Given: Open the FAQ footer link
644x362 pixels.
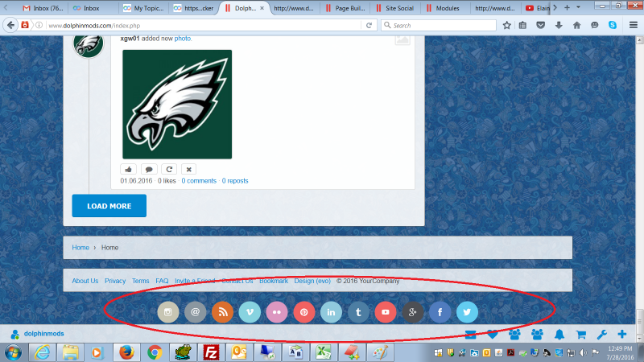Looking at the screenshot, I should click(x=162, y=281).
